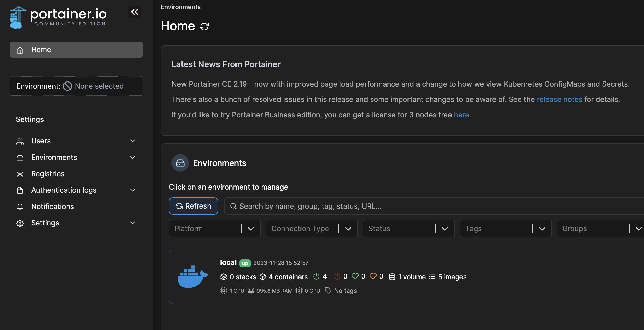Expand the Users sidebar section
This screenshot has height=330, width=644.
(x=132, y=141)
